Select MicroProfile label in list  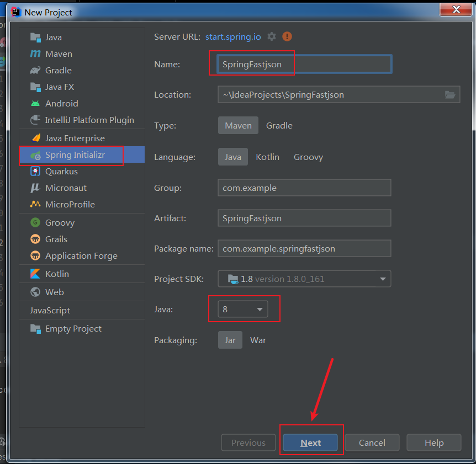pyautogui.click(x=70, y=204)
